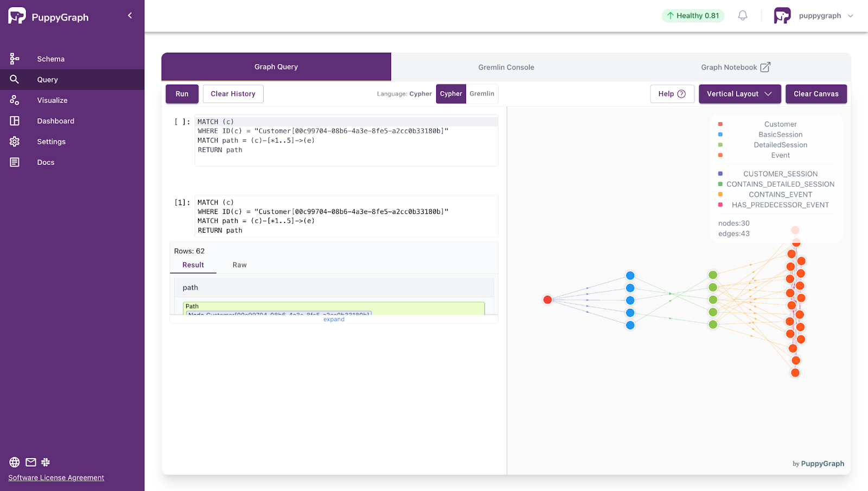This screenshot has width=868, height=491.
Task: Click the PuppyGraph logo icon in sidebar
Action: tap(17, 16)
